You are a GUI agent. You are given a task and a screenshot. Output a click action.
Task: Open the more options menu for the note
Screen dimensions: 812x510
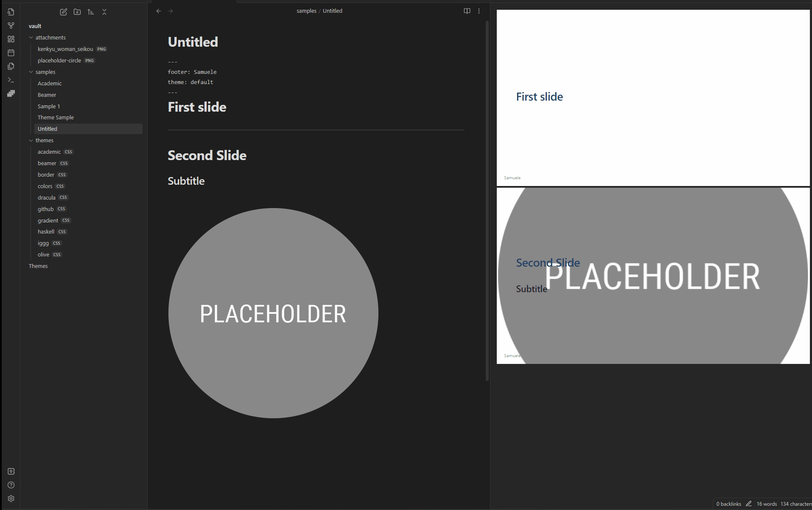(479, 11)
